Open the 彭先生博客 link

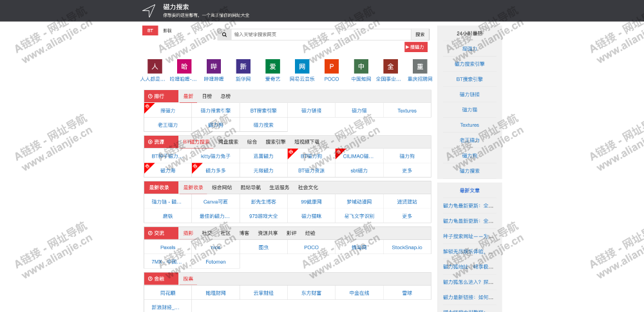[263, 201]
